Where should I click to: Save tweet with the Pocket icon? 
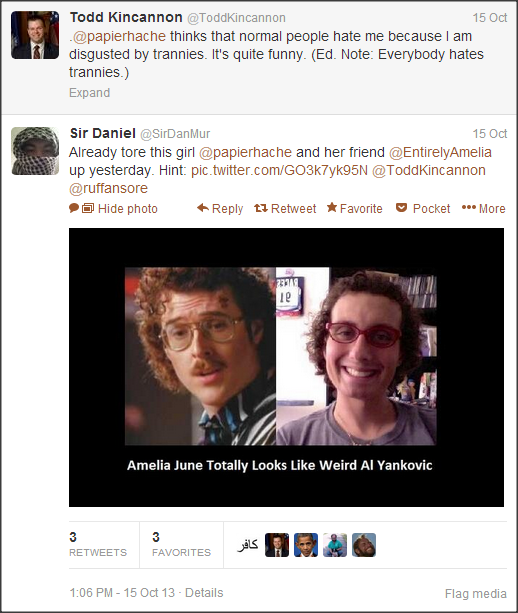401,208
